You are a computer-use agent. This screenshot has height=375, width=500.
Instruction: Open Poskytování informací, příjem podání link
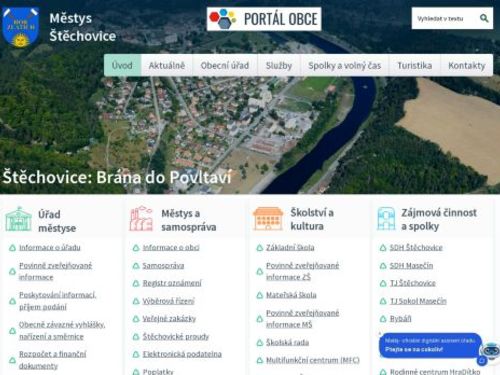tap(57, 301)
